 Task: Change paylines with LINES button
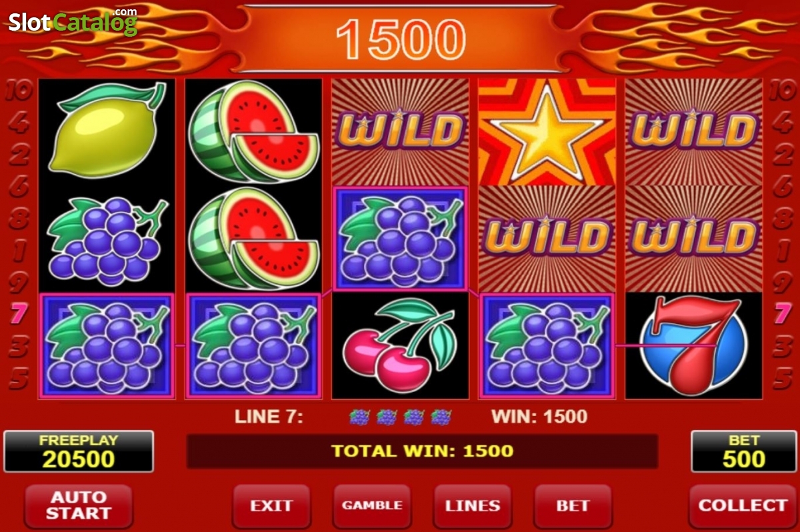pyautogui.click(x=473, y=506)
